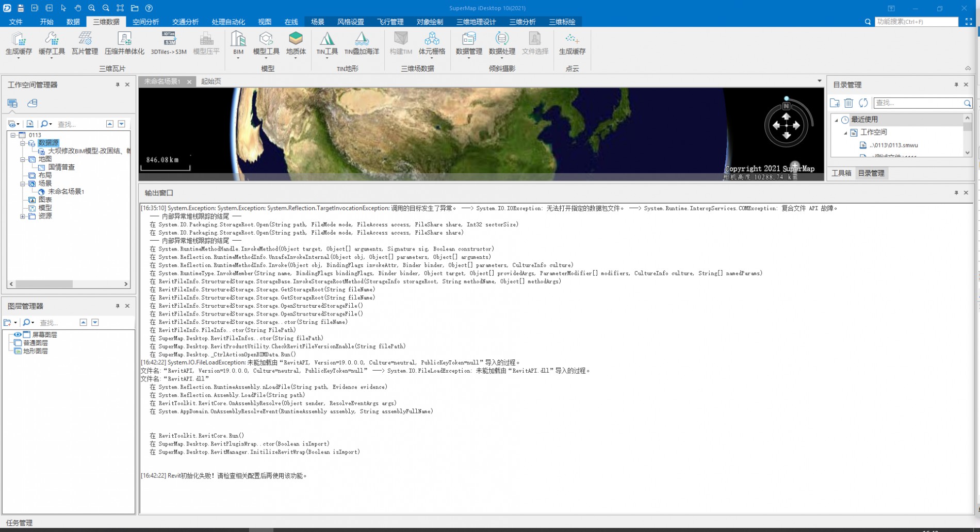Screen dimensions: 980x532
Task: Switch to online cloud view in 工作空间管理器
Action: click(x=32, y=103)
